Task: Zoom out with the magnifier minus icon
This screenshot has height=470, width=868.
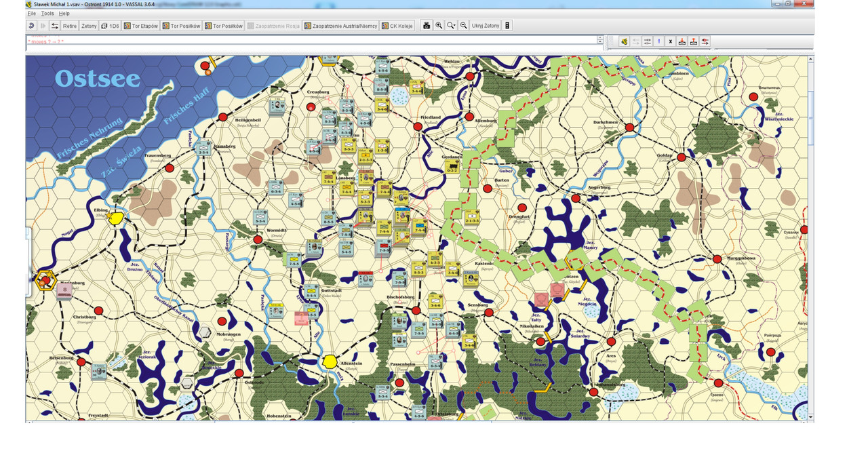Action: 463,26
